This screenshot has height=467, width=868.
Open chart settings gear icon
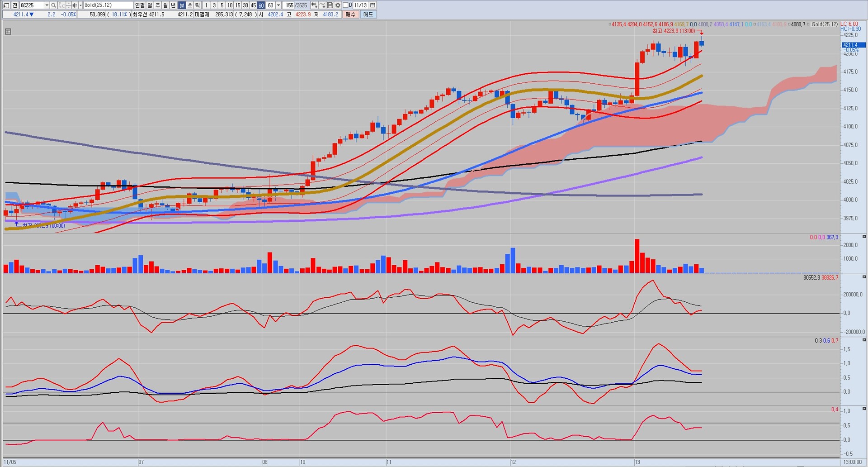338,5
